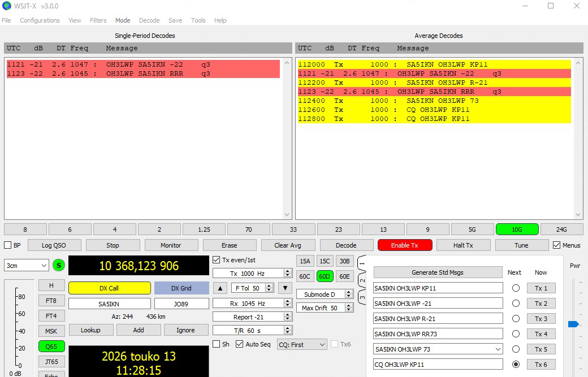The image size is (588, 377).
Task: Click the Lookup button
Action: point(91,330)
